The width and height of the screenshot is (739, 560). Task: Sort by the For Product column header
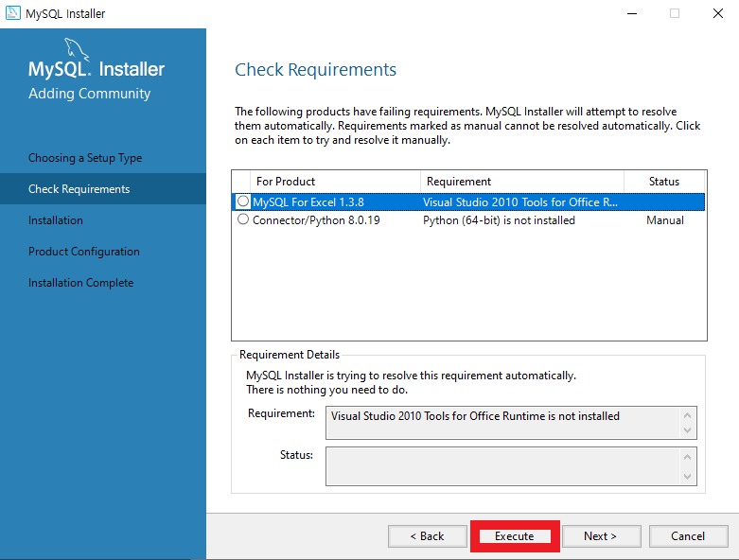click(x=335, y=182)
